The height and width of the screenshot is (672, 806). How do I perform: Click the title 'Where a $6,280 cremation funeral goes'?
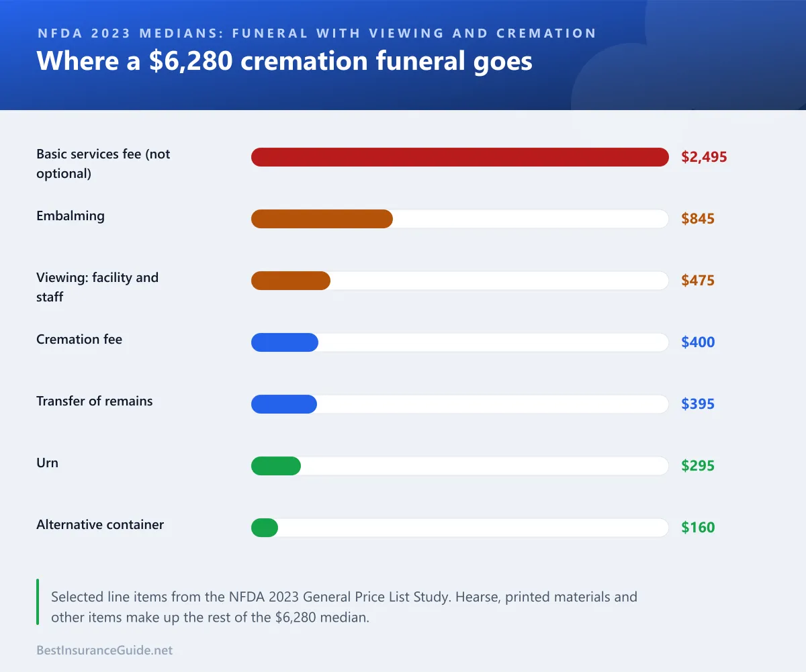(284, 61)
